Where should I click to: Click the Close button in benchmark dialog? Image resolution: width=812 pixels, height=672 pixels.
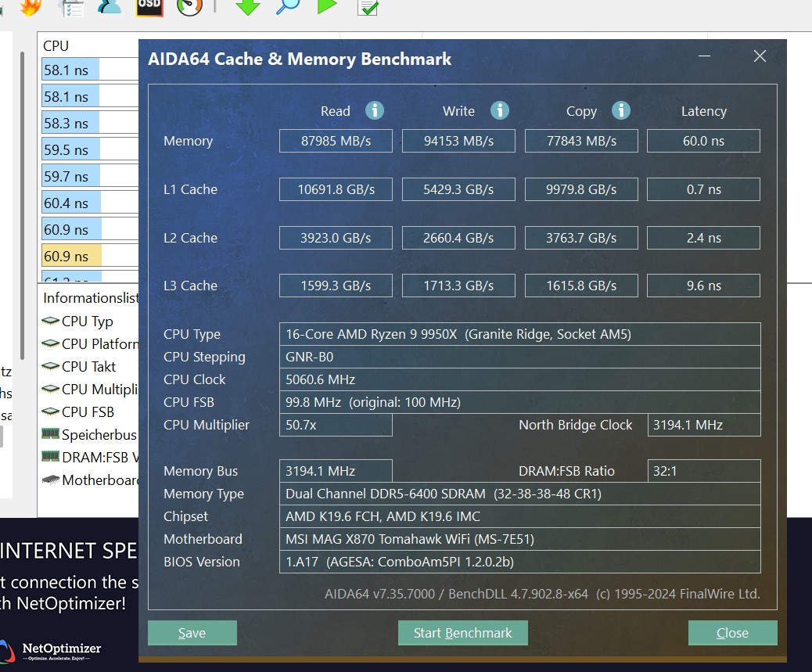[732, 633]
